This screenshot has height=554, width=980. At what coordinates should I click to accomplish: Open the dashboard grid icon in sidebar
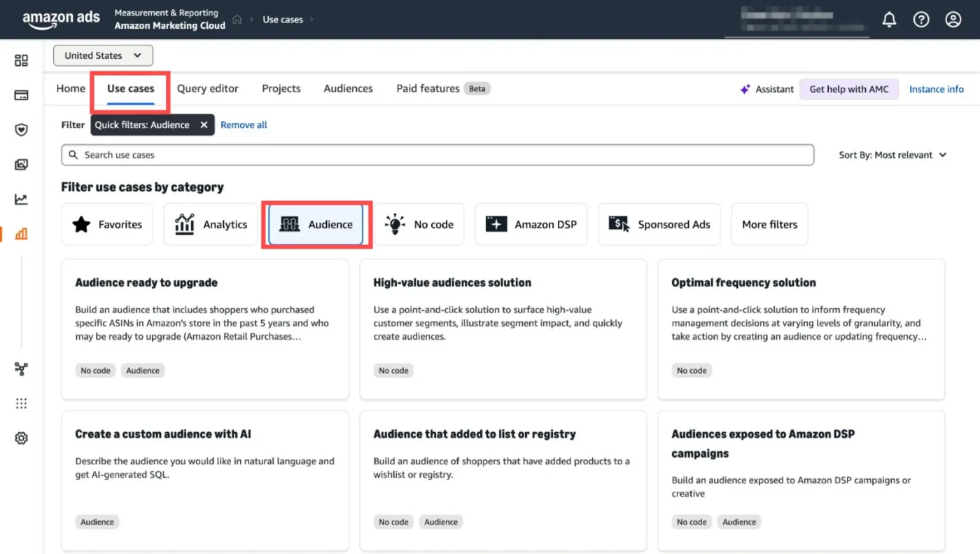coord(21,61)
